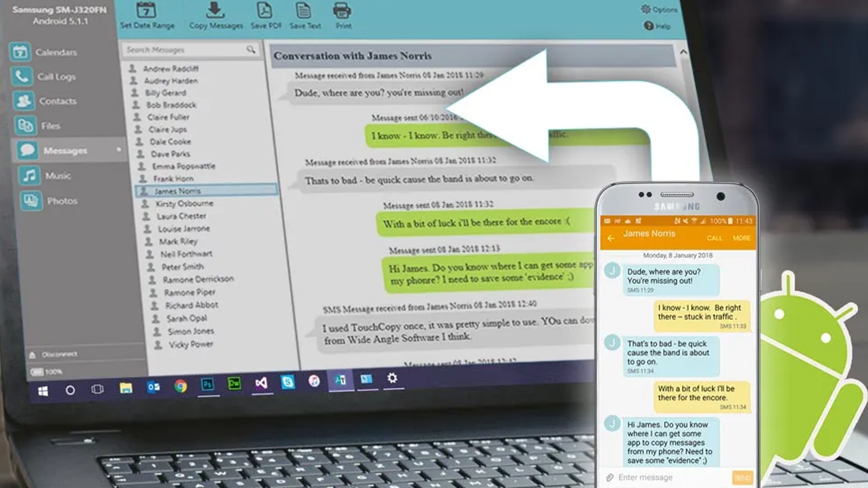Screen dimensions: 868x488
Task: View Contacts from the sidebar
Action: [23, 101]
